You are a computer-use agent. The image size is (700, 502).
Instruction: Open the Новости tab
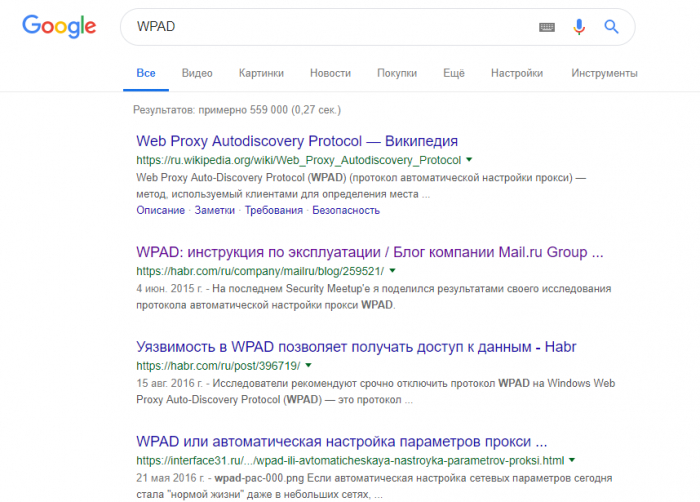pos(330,73)
